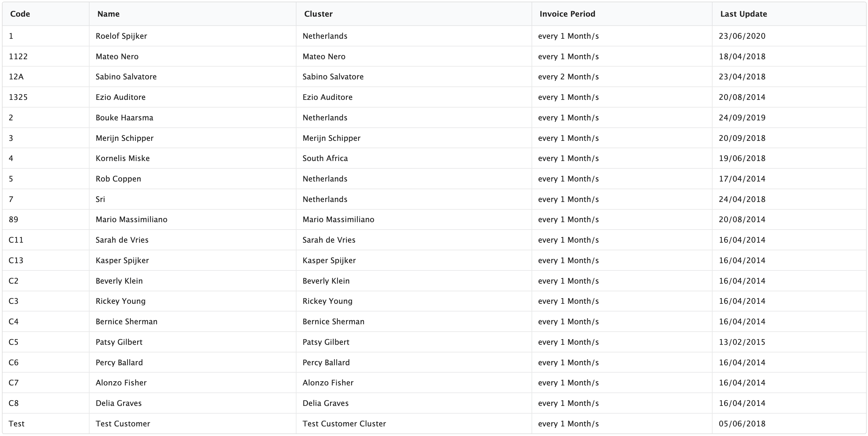868x436 pixels.
Task: Select Ezio Auditore in the Name column
Action: (x=121, y=97)
